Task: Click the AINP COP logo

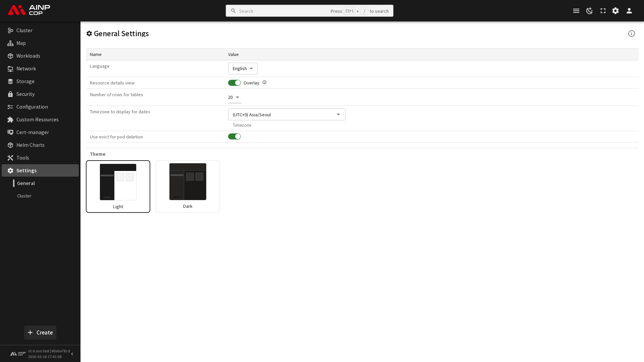Action: (x=29, y=10)
